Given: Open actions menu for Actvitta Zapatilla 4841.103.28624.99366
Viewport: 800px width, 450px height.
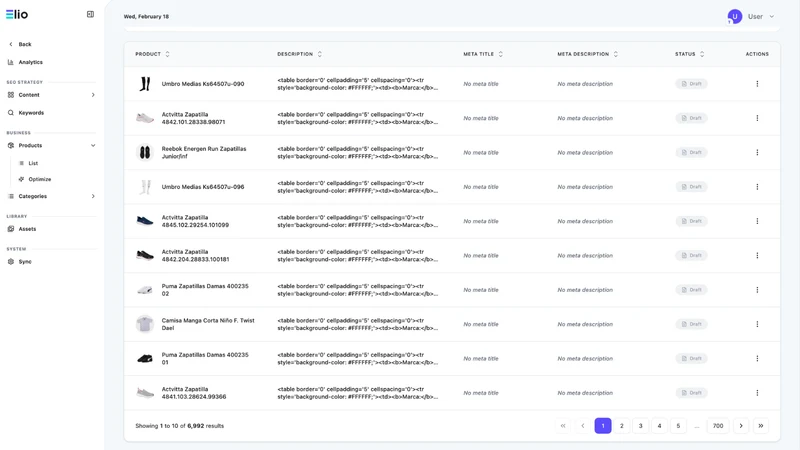Looking at the screenshot, I should point(757,393).
